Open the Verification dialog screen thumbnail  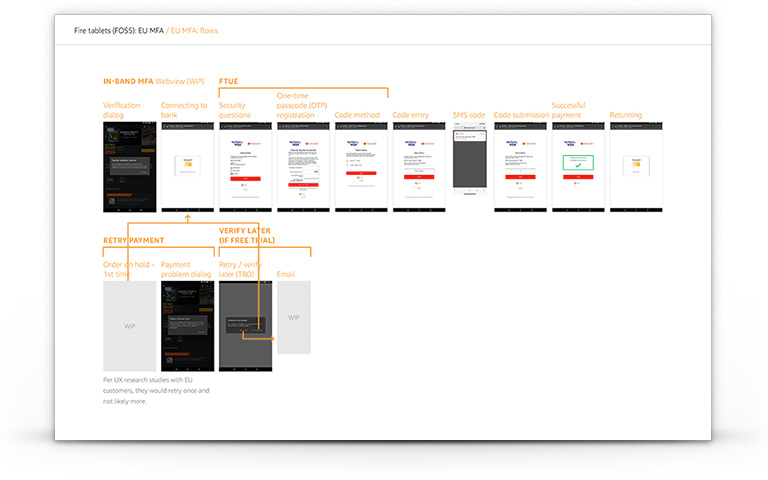pyautogui.click(x=130, y=167)
